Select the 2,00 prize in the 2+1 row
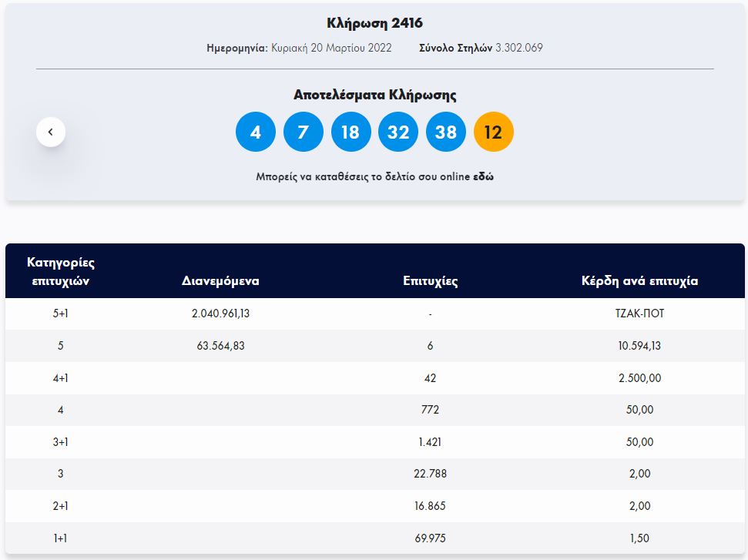This screenshot has height=560, width=748. pyautogui.click(x=639, y=506)
